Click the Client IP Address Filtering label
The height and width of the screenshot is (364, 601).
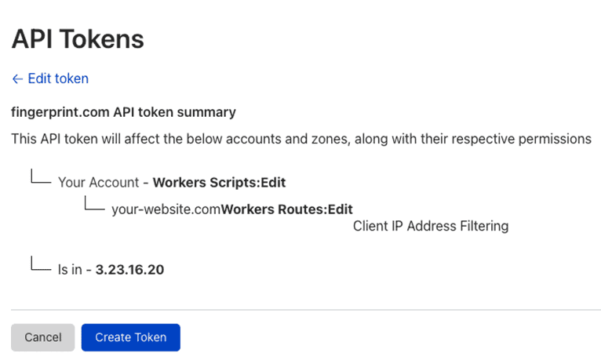[x=431, y=227]
